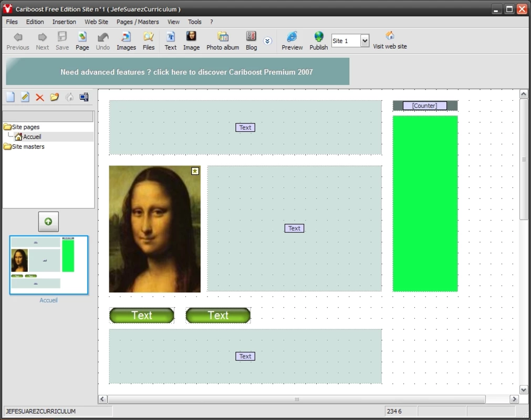Image resolution: width=531 pixels, height=420 pixels.
Task: Click the horizontal scrollbar right arrow
Action: (514, 399)
